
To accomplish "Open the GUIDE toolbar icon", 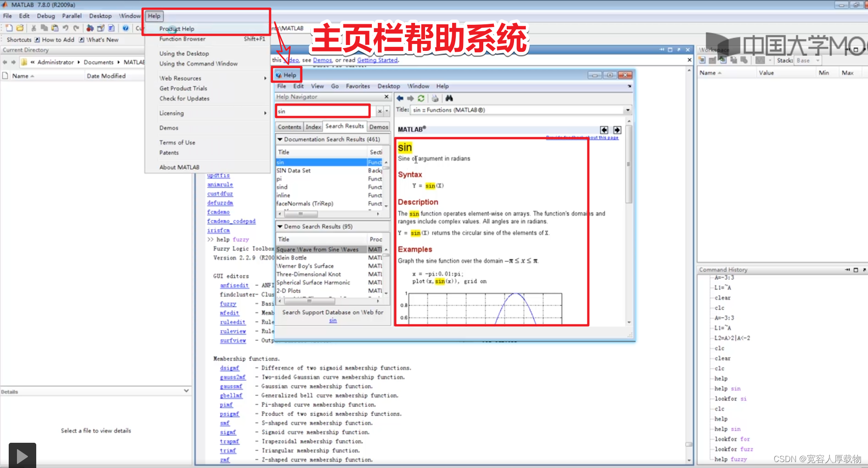I will pos(100,28).
